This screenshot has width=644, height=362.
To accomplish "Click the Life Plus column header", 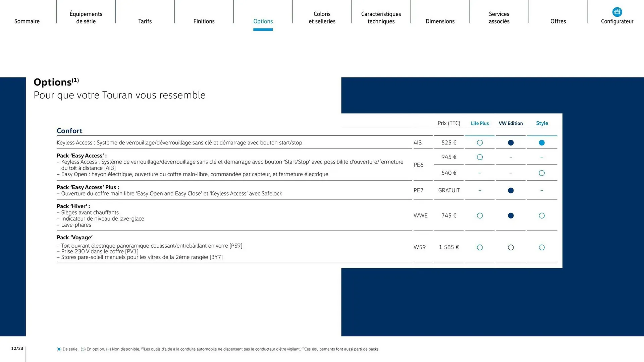I will (x=480, y=123).
